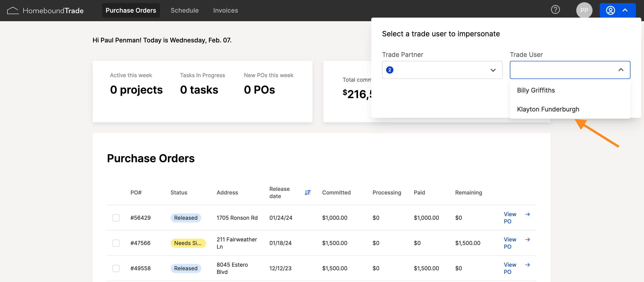Screen dimensions: 644x282
Task: Click the Trade Partner label
Action: pyautogui.click(x=402, y=54)
